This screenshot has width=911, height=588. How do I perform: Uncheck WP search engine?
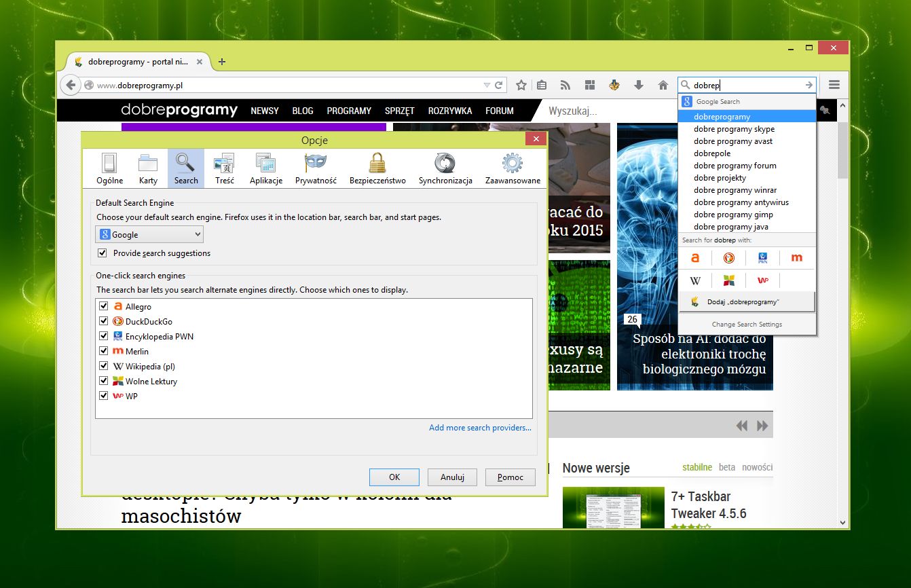(104, 396)
